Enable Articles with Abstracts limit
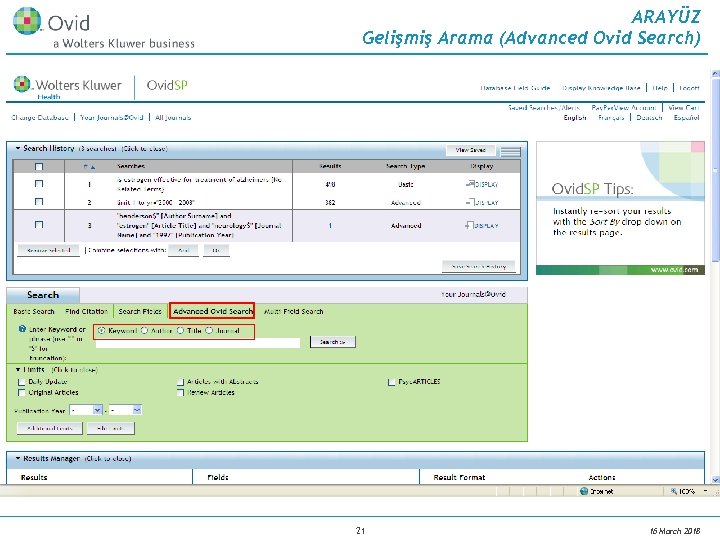 pyautogui.click(x=180, y=382)
